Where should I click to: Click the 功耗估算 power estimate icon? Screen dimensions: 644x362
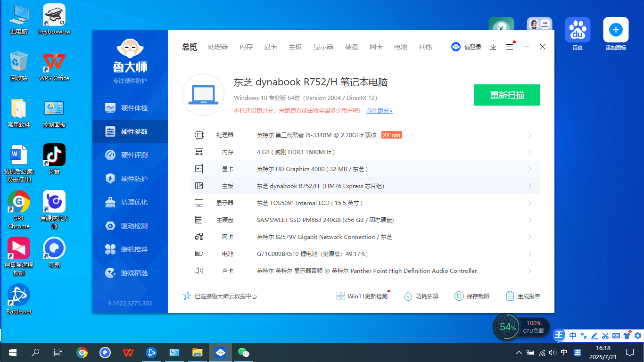coord(408,296)
